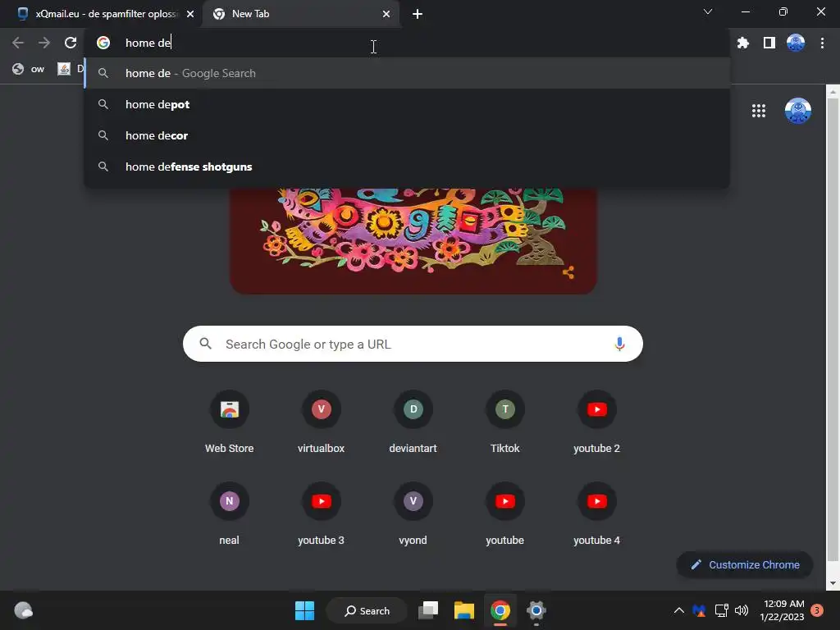The height and width of the screenshot is (630, 840).
Task: Click the address bar containing 'home de'
Action: click(407, 43)
